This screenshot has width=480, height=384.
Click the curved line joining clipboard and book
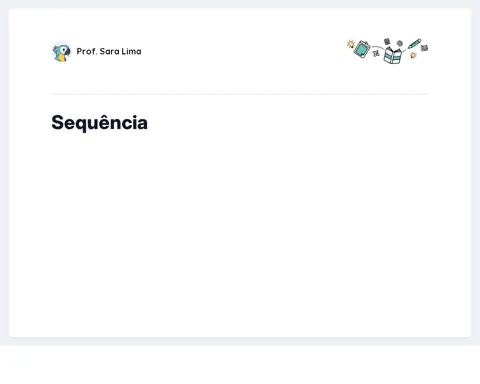click(378, 47)
